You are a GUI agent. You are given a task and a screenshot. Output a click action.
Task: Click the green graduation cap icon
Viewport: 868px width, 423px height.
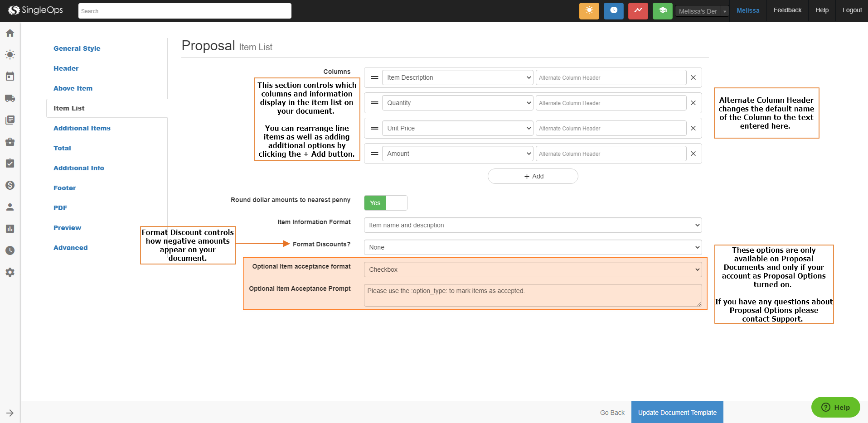click(x=662, y=11)
